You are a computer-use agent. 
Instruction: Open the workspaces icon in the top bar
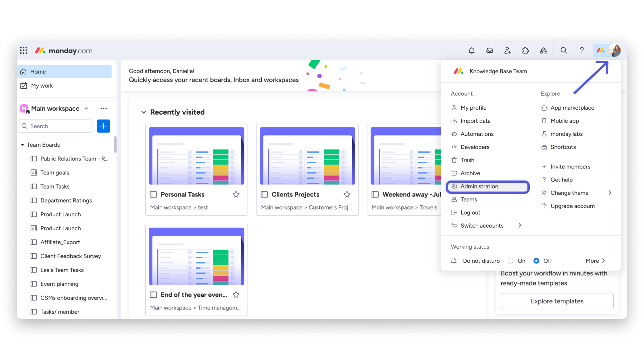click(544, 50)
